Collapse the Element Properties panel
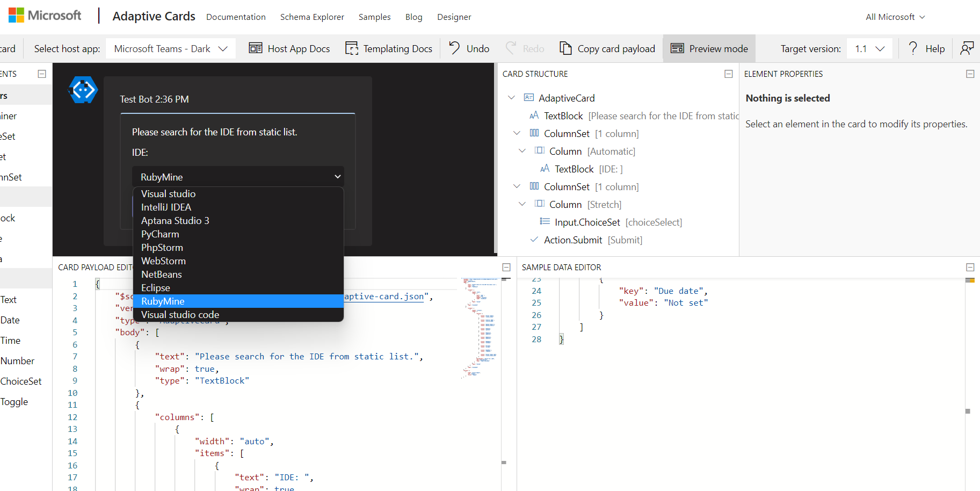The height and width of the screenshot is (491, 980). click(x=970, y=74)
